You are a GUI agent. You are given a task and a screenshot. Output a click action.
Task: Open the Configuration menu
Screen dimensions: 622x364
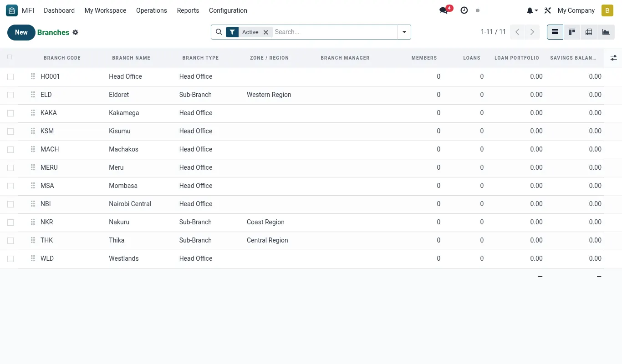coord(228,10)
